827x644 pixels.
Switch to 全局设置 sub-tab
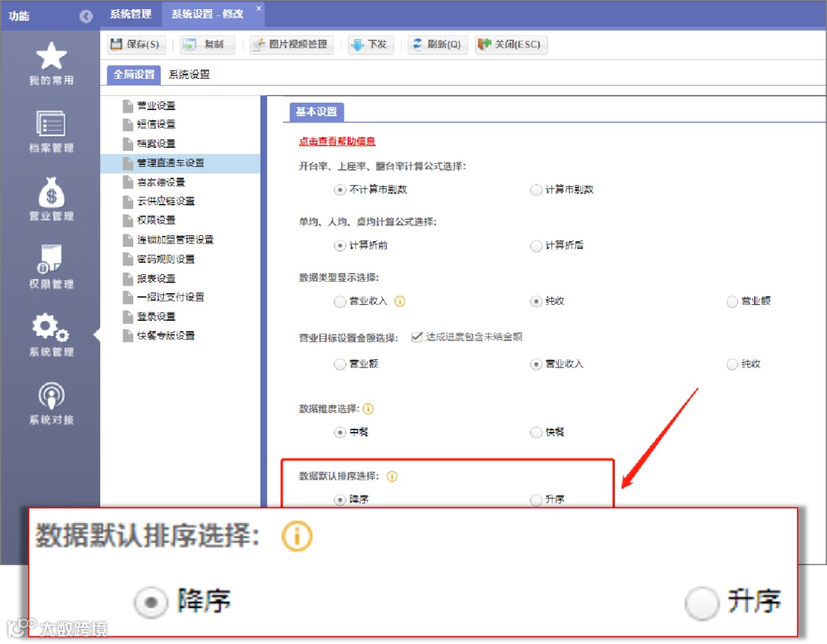tap(134, 74)
